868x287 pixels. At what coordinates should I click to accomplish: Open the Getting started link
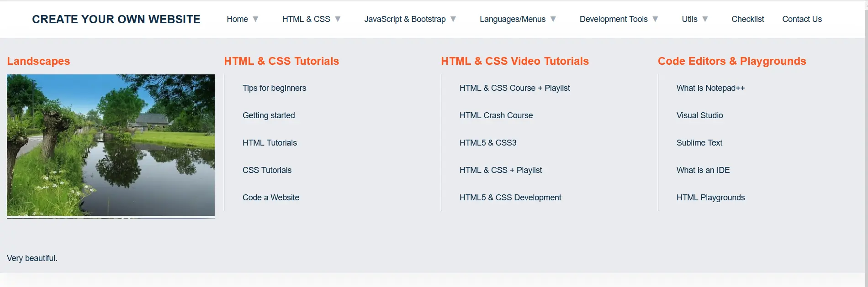[269, 115]
